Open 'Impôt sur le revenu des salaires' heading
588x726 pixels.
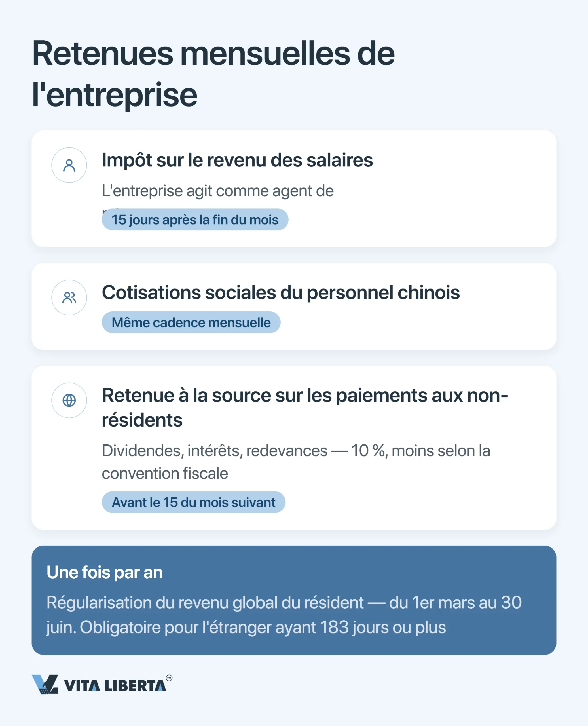(x=237, y=160)
